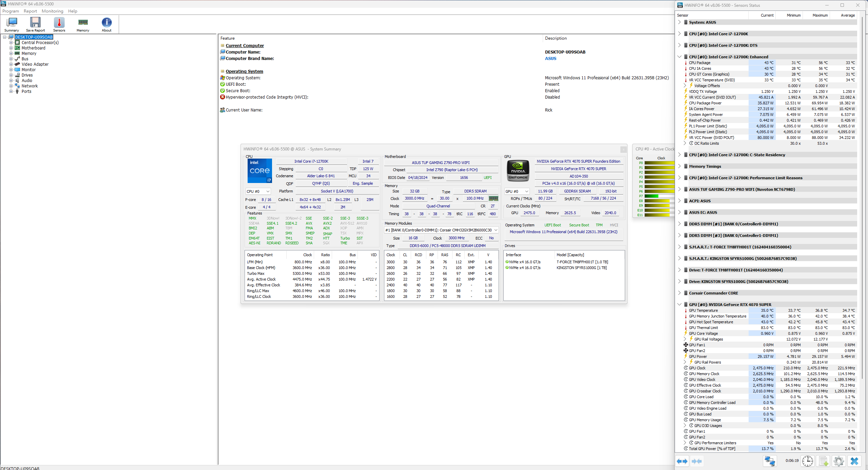Select the Bus tree item
This screenshot has width=868, height=470.
click(25, 59)
